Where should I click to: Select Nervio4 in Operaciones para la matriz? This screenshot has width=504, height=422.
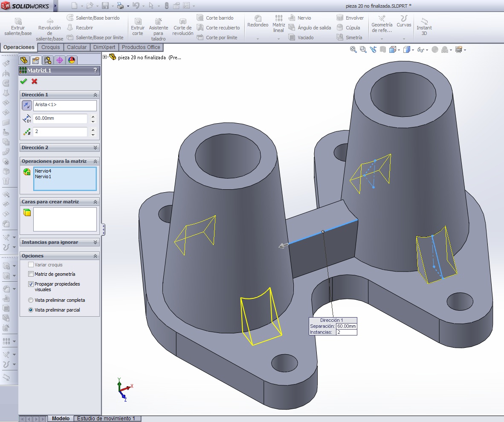(43, 171)
